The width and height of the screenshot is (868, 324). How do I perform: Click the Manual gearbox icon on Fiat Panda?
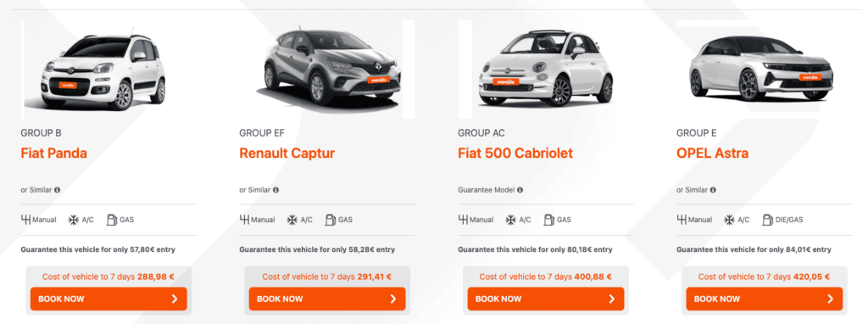(25, 220)
